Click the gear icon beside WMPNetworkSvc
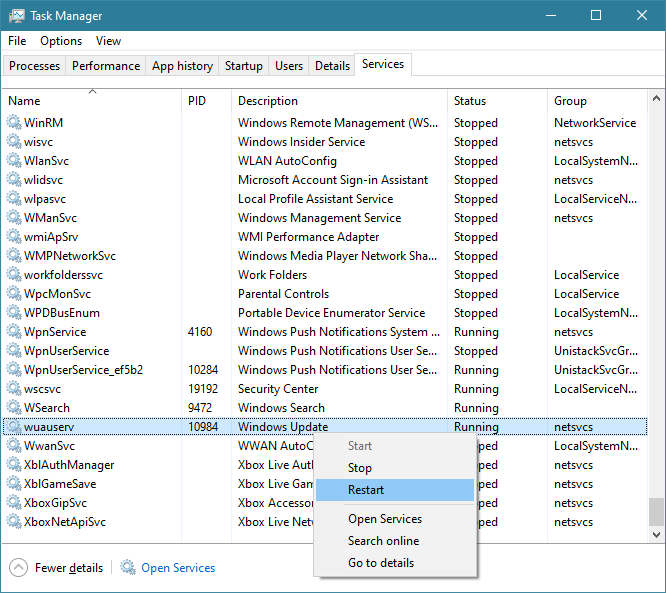The image size is (666, 593). (x=14, y=256)
